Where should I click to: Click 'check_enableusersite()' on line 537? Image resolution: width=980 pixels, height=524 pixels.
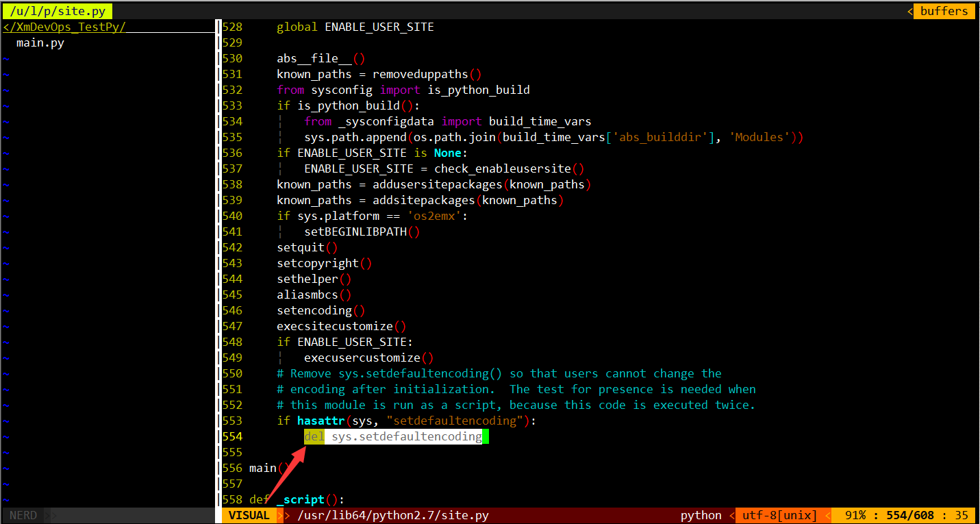(510, 169)
